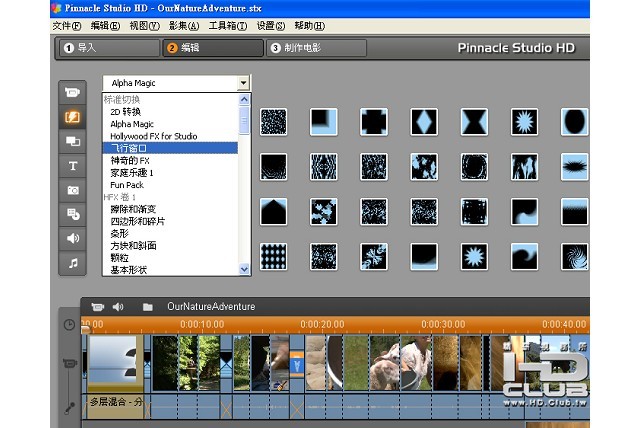Choose 方块和斜面 from the list
640x428 pixels.
pos(133,246)
